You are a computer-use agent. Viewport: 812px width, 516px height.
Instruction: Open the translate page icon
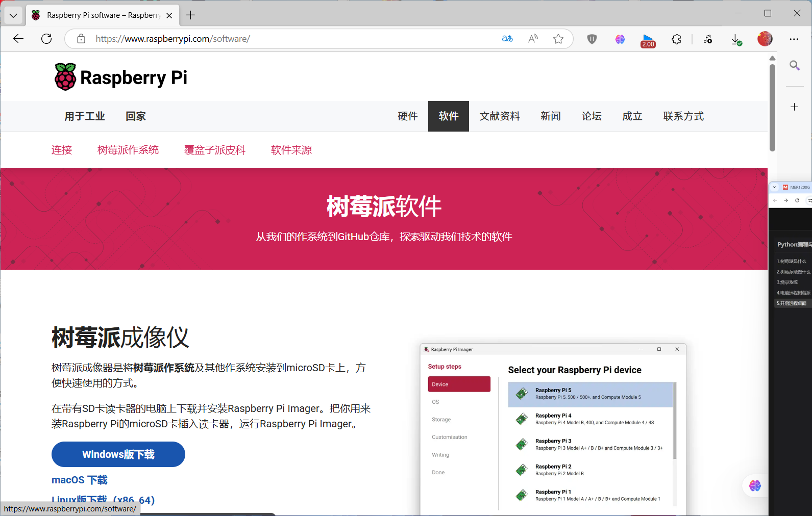(507, 39)
